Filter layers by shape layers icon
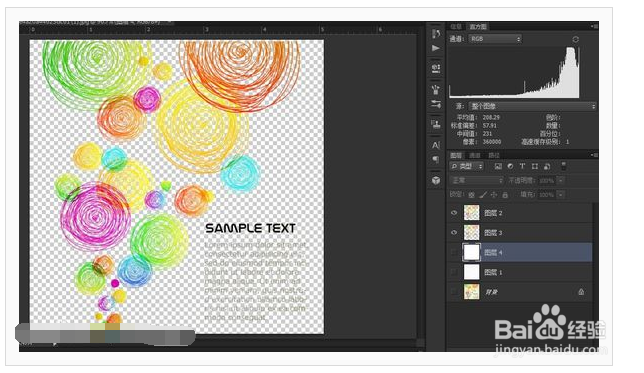Screen dimensions: 644x373 tap(534, 166)
